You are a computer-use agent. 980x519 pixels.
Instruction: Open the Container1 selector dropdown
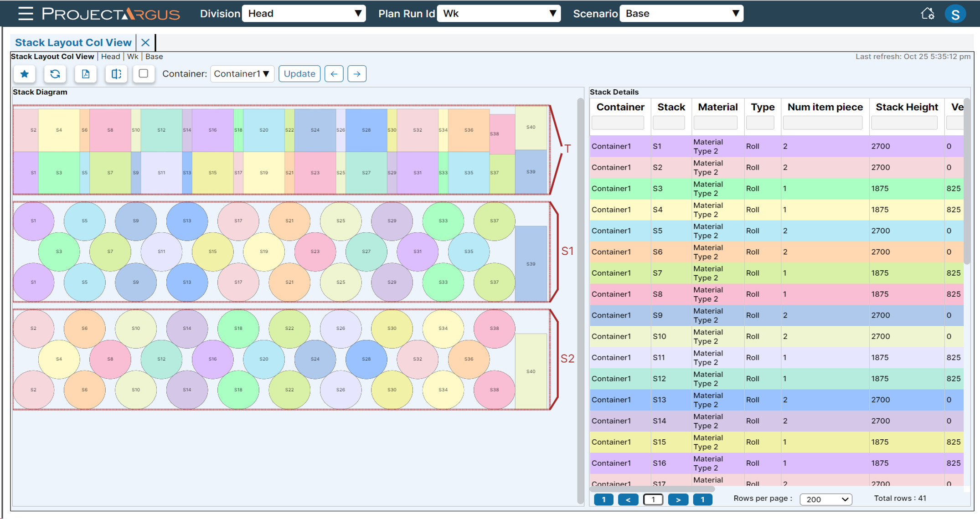click(242, 74)
